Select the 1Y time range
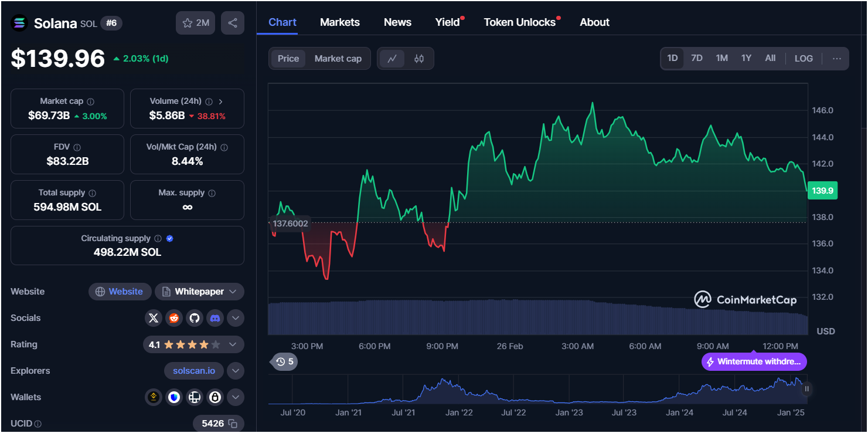Image resolution: width=868 pixels, height=433 pixels. click(746, 59)
